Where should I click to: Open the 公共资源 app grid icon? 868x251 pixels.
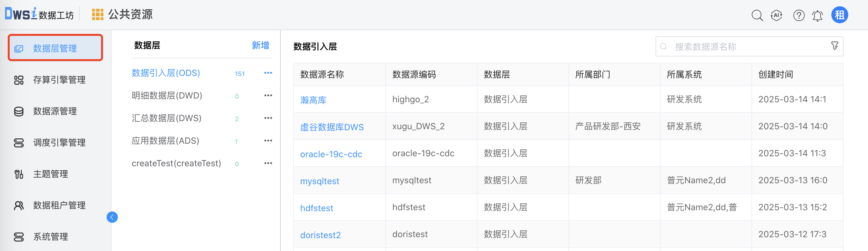point(97,14)
